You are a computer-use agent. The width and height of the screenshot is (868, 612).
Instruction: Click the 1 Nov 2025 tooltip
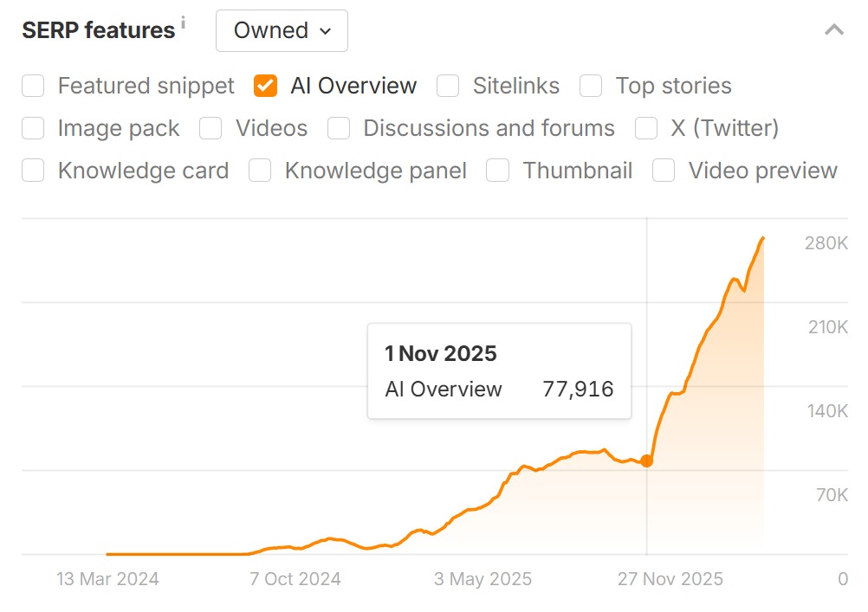point(499,371)
